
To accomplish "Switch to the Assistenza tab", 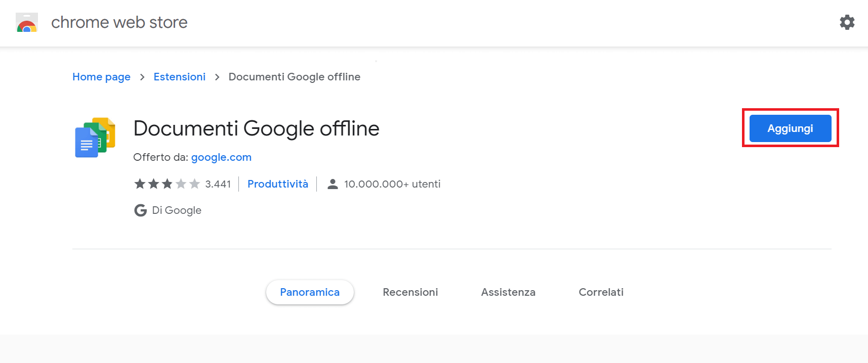I will pyautogui.click(x=508, y=292).
